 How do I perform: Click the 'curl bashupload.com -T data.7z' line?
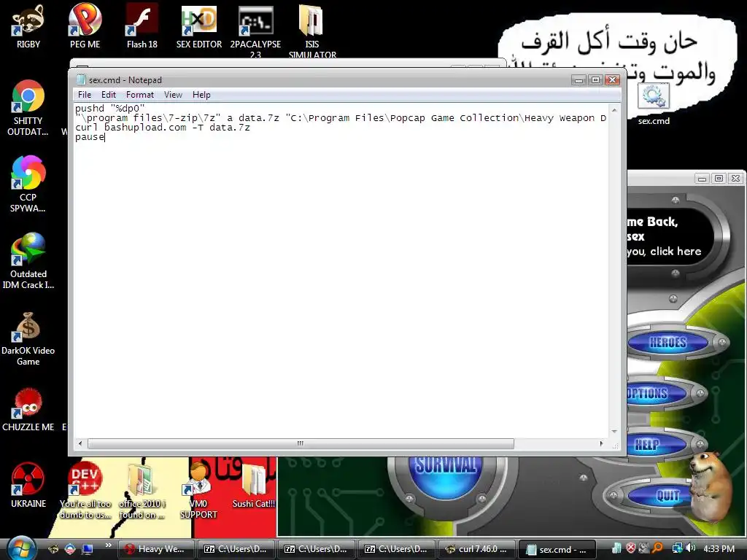163,128
